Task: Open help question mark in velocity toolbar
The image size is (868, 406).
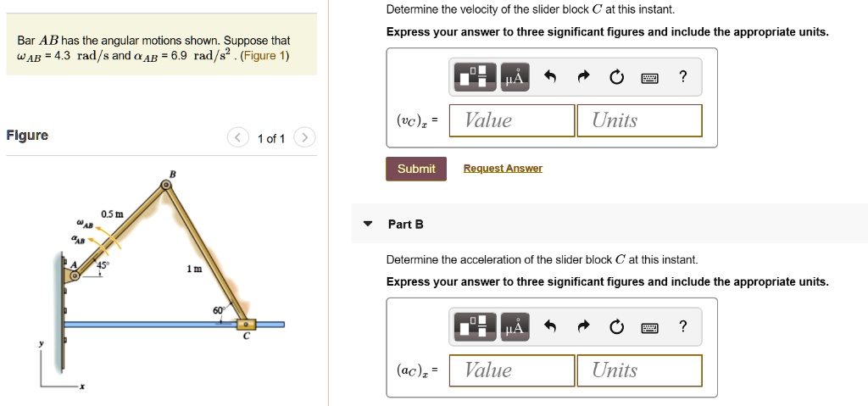Action: click(x=682, y=77)
